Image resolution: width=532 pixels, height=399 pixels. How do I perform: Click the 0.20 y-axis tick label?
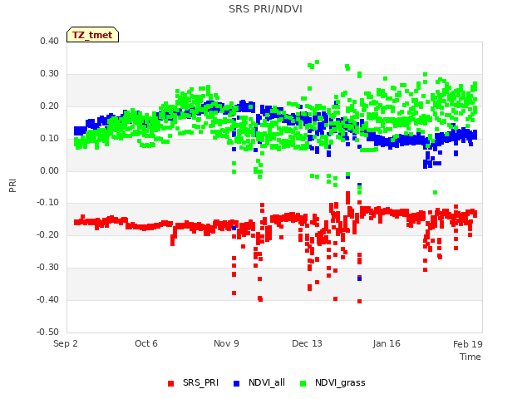click(x=50, y=106)
